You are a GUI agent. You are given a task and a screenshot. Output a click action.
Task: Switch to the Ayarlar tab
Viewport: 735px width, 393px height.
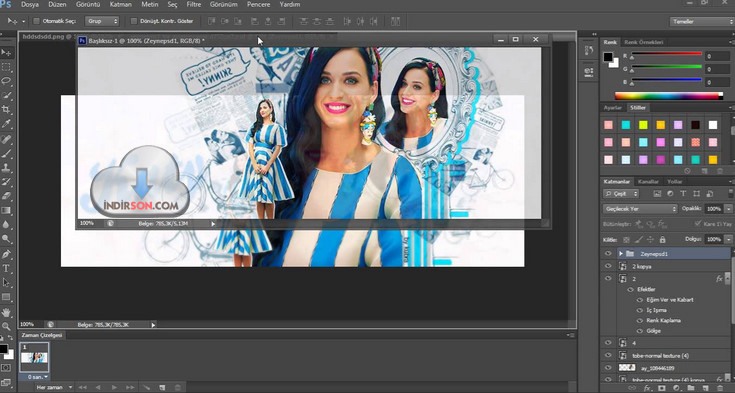point(612,108)
